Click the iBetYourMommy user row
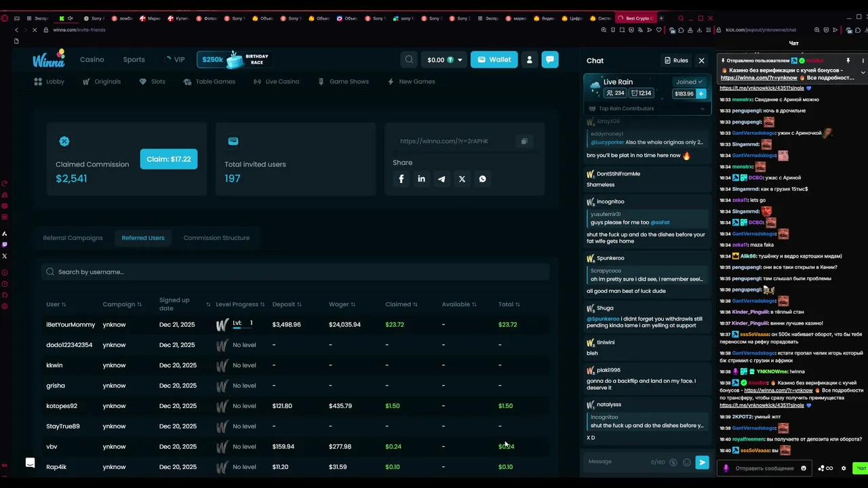This screenshot has height=488, width=868. tap(295, 325)
